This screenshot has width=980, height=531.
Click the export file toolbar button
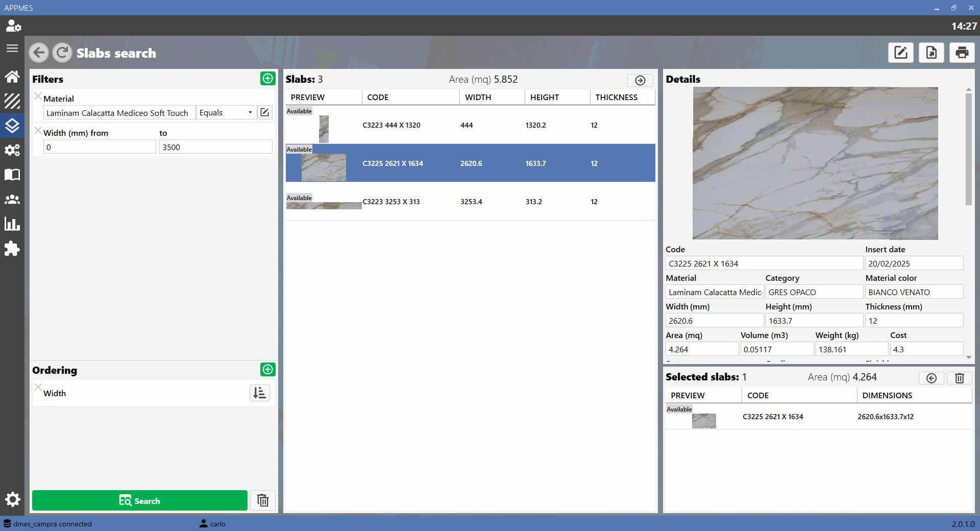tap(932, 53)
